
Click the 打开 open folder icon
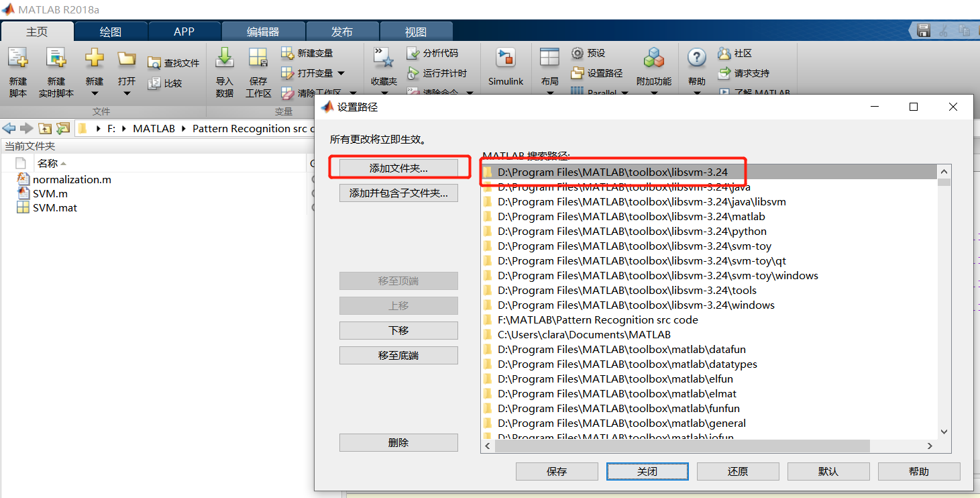[127, 58]
